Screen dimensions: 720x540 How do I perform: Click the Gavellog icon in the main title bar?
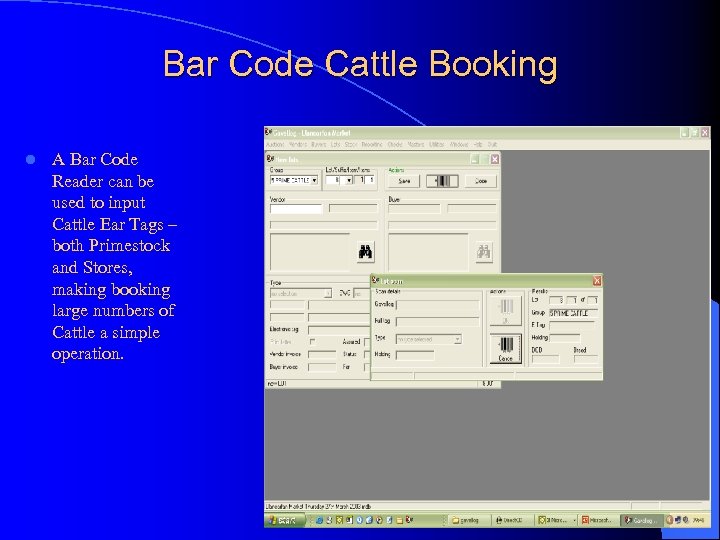[x=269, y=133]
